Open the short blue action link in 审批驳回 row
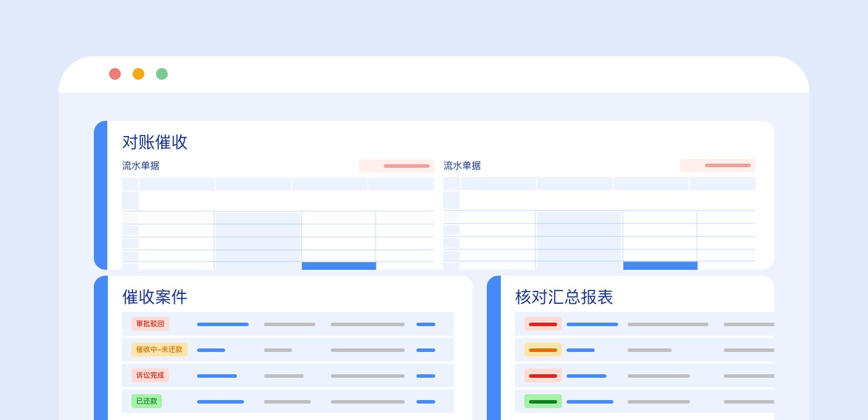 pyautogui.click(x=426, y=324)
